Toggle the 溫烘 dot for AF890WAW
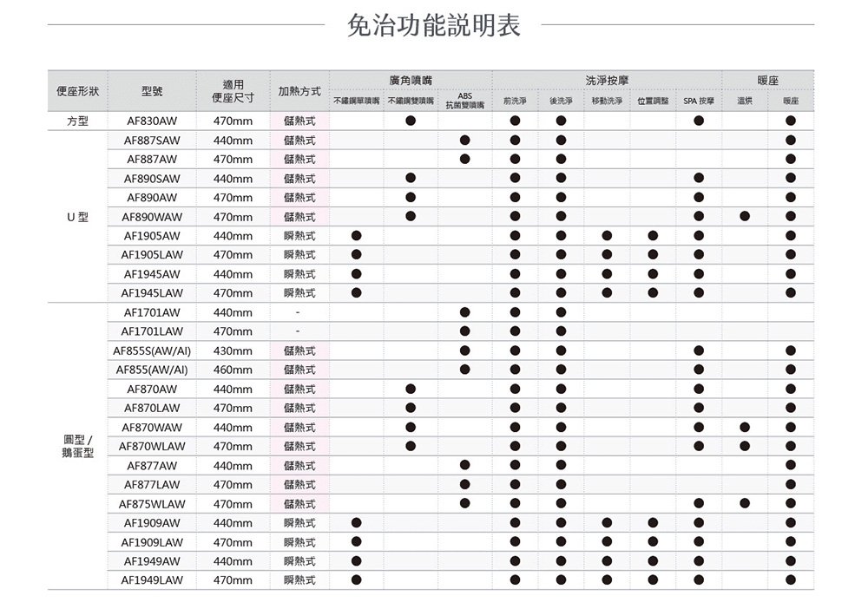The image size is (868, 609). click(x=745, y=216)
